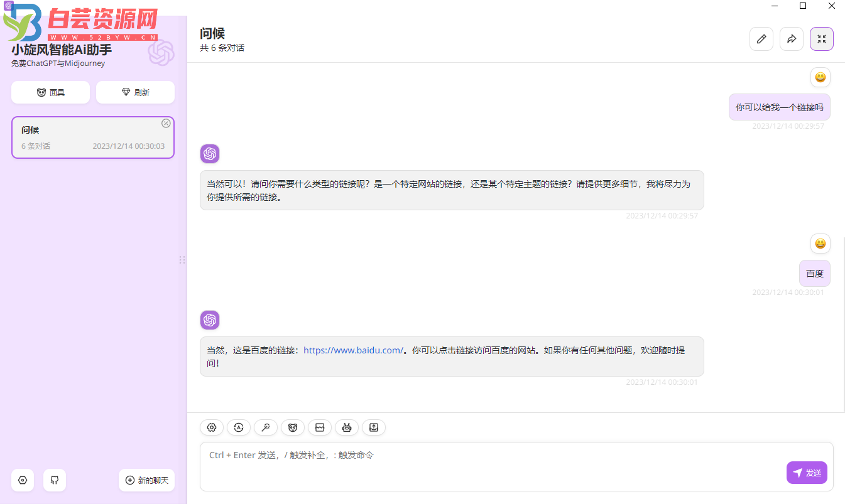
Task: Click emoji avatar above 你可以给我一个链接吗
Action: coord(820,77)
